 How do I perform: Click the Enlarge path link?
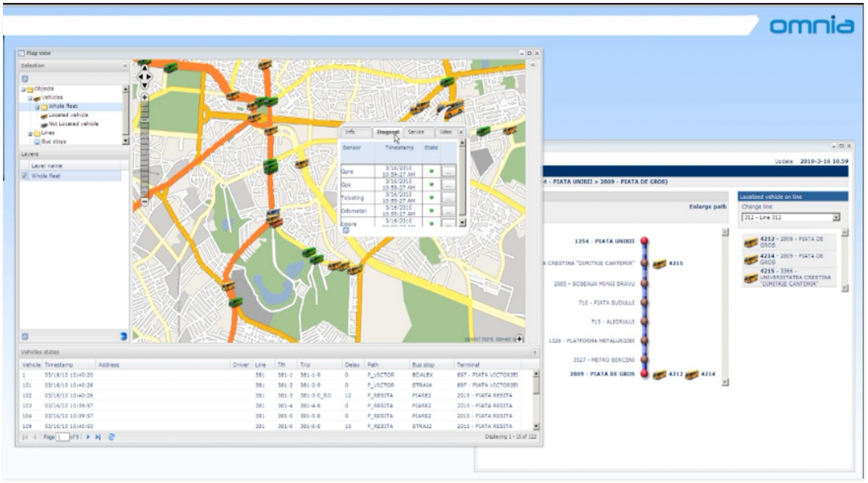707,207
